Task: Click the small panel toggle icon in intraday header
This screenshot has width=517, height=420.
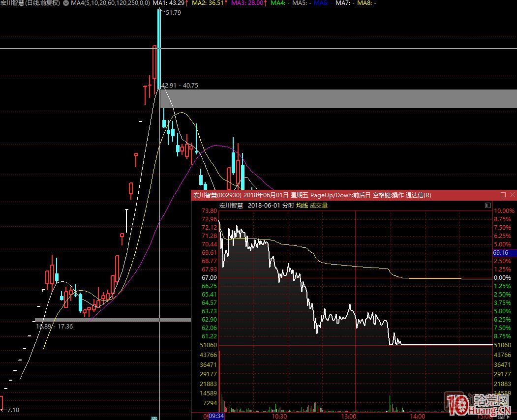Action: tap(487, 205)
